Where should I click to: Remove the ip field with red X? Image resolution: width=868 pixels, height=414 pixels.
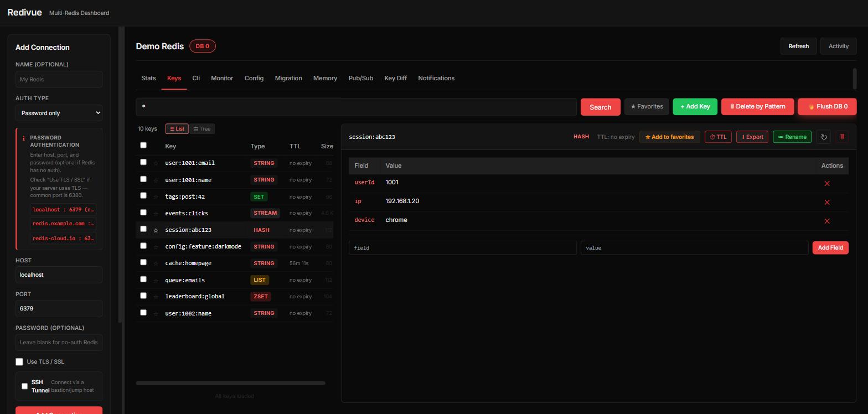click(x=827, y=202)
